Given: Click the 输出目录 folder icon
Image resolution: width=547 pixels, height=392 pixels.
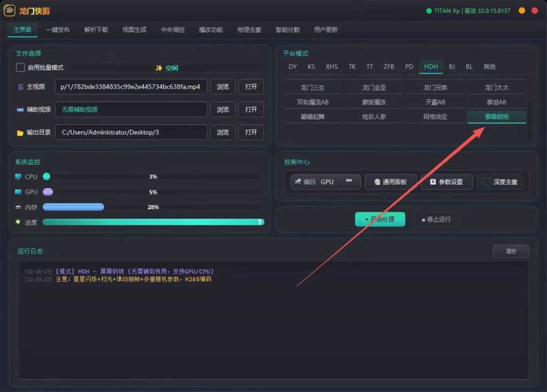Looking at the screenshot, I should coord(20,133).
